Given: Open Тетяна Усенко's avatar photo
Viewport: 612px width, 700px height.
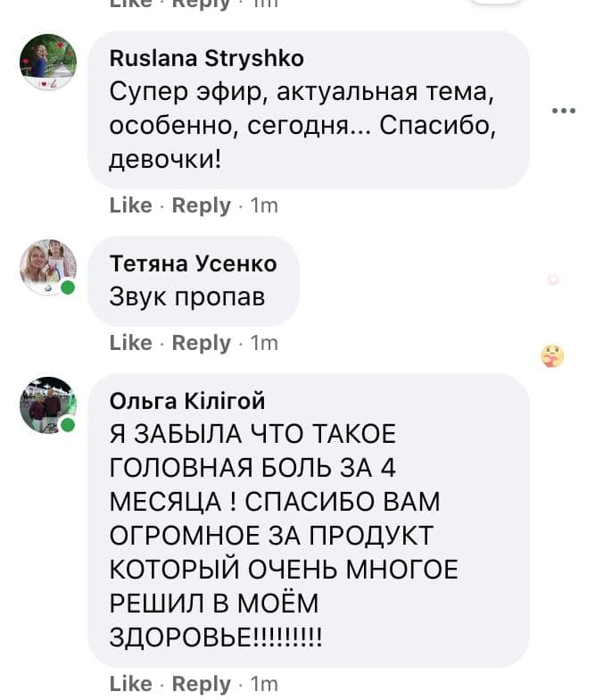Looking at the screenshot, I should pos(47,267).
